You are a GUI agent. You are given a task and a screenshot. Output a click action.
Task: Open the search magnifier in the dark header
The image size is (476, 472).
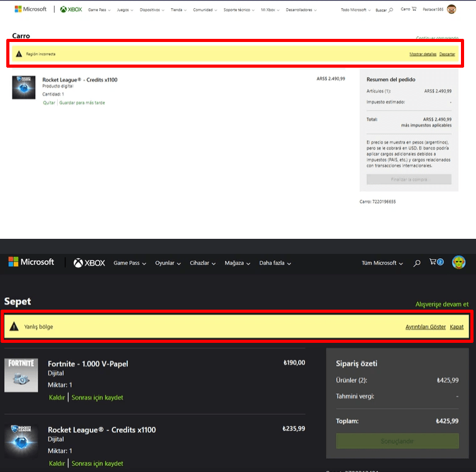point(416,263)
